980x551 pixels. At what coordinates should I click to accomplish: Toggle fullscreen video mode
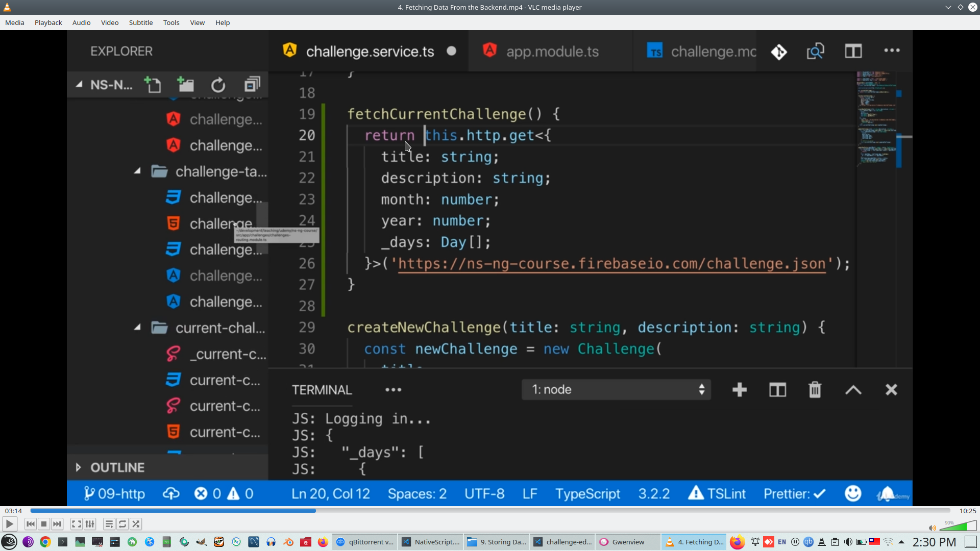click(76, 524)
